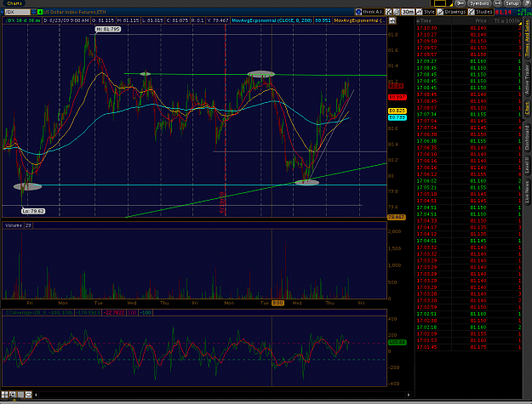532x404 pixels.
Task: Click the Drawings pencil icon
Action: [440, 12]
